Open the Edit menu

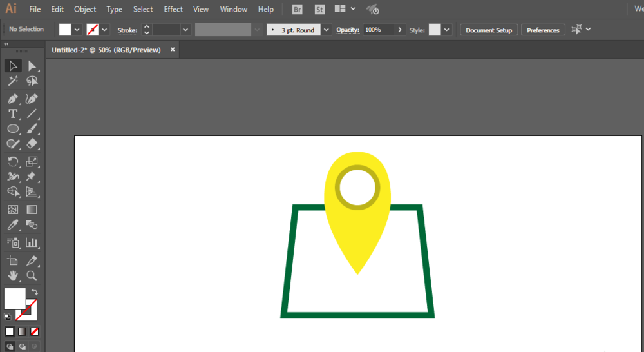[x=57, y=9]
